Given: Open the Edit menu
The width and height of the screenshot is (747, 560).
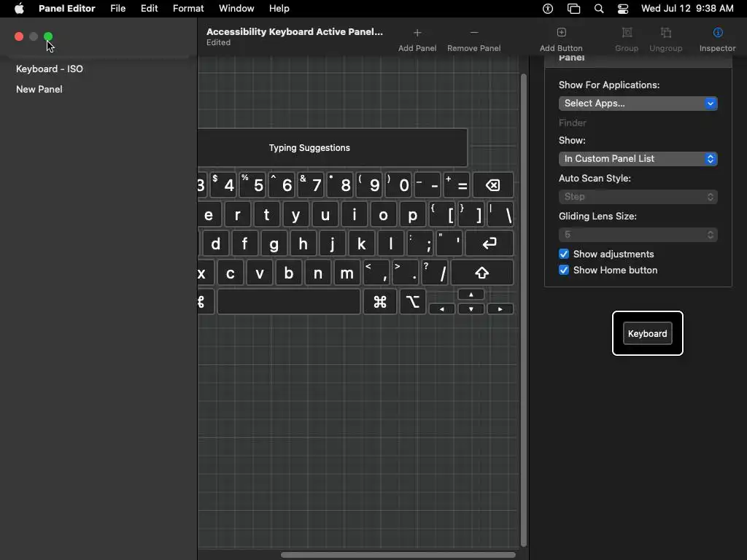Looking at the screenshot, I should (149, 9).
